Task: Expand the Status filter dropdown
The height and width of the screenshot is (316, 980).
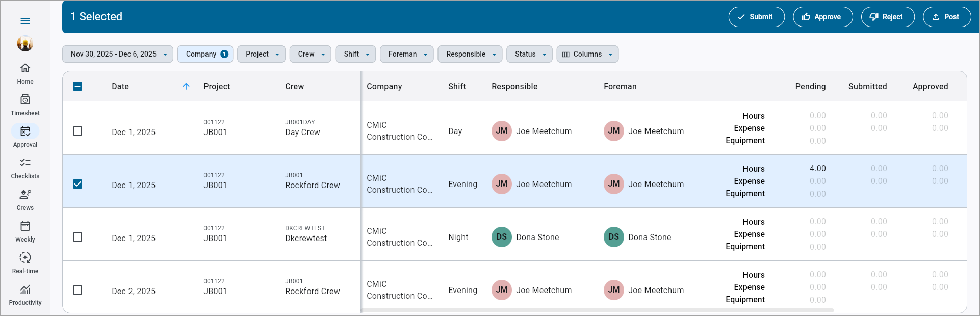Action: click(529, 54)
